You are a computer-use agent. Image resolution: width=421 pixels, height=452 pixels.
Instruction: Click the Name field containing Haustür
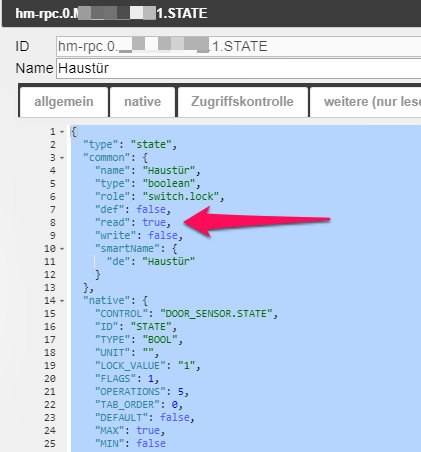pyautogui.click(x=239, y=68)
